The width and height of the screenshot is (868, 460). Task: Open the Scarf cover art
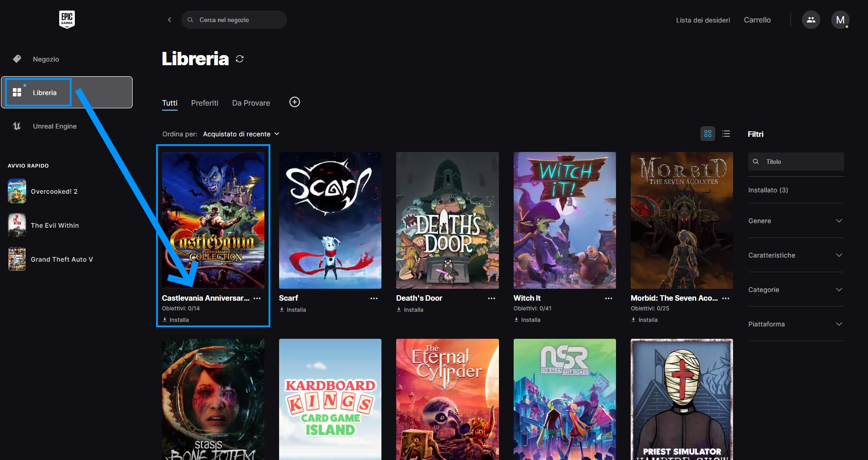[330, 220]
